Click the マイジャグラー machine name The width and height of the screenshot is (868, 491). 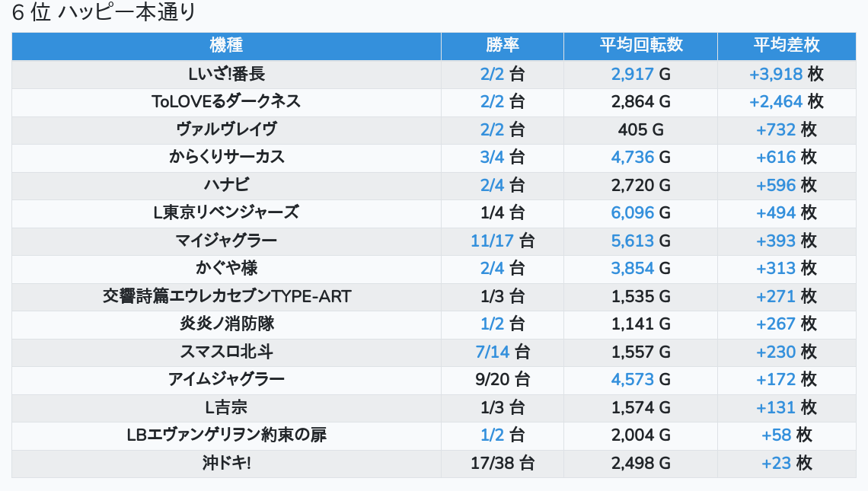(226, 241)
